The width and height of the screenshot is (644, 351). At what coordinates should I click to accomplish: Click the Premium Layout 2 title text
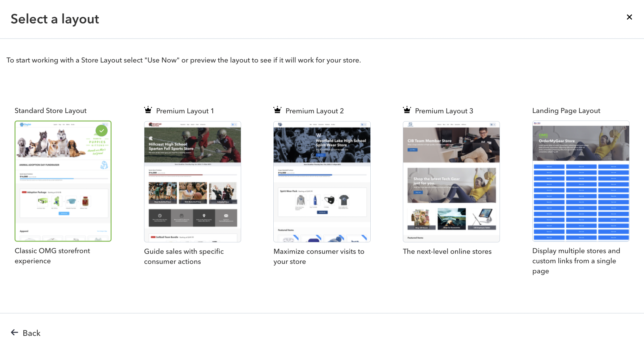pos(315,111)
